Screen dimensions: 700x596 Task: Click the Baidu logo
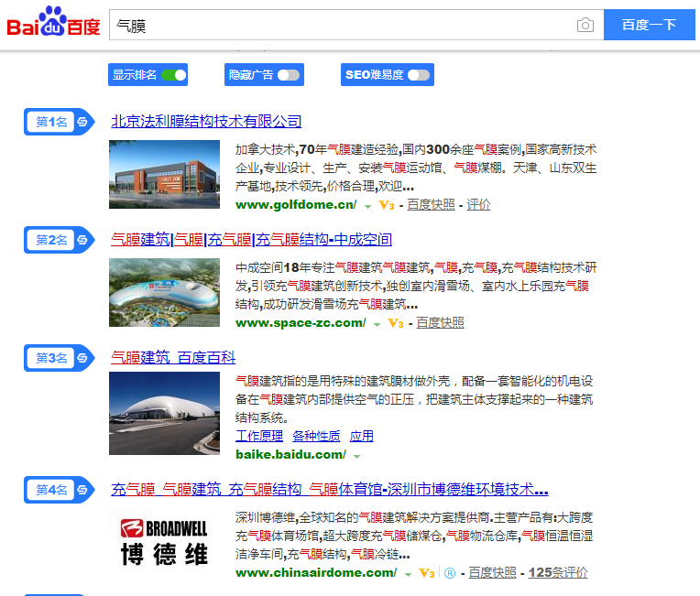(x=53, y=21)
